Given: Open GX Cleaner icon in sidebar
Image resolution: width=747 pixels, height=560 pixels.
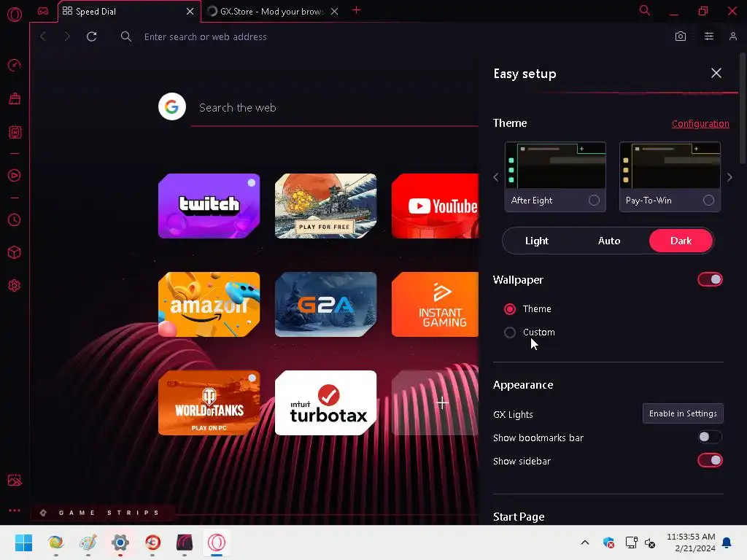Looking at the screenshot, I should [15, 98].
